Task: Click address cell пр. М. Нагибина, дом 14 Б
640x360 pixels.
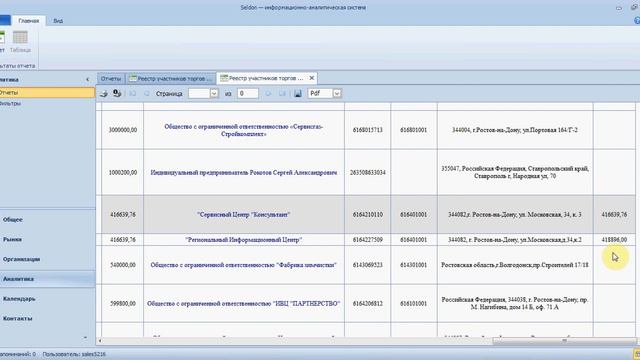Action: click(x=515, y=304)
